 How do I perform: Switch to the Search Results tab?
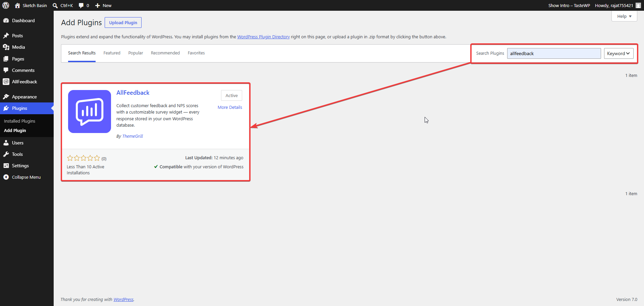[x=82, y=53]
